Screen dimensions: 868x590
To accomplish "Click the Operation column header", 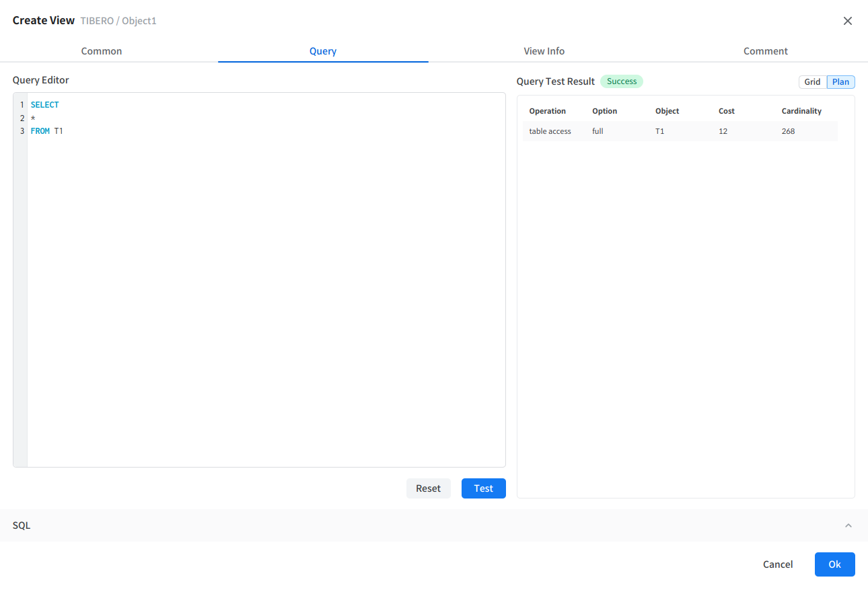I will 547,111.
